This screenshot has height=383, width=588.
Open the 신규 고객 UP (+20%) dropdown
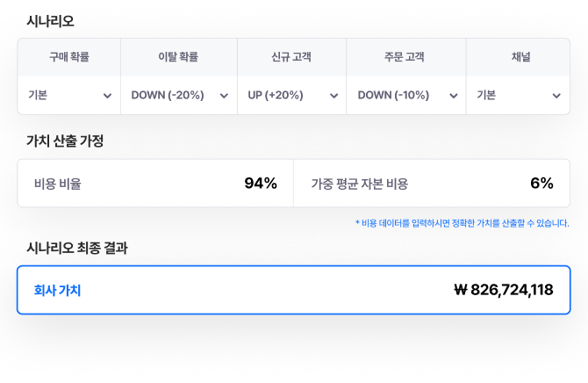(291, 96)
